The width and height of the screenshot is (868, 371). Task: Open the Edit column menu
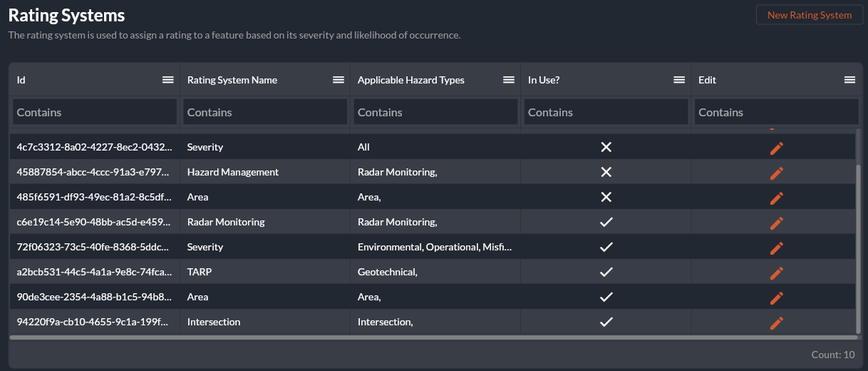pos(849,80)
